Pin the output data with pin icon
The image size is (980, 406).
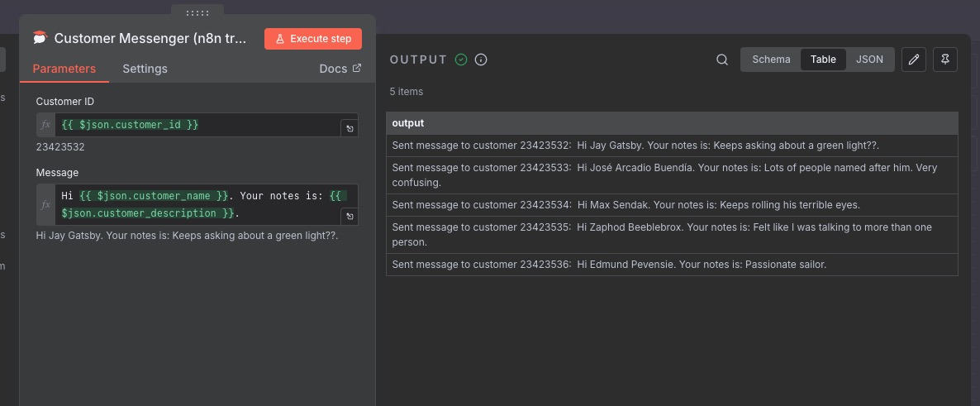tap(945, 60)
